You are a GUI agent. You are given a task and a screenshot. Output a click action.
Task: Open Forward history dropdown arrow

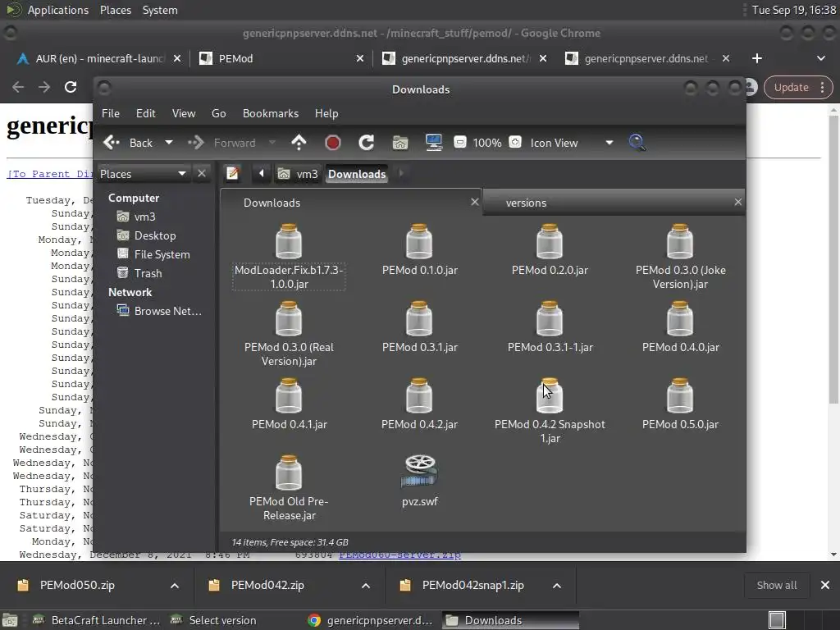pyautogui.click(x=272, y=143)
